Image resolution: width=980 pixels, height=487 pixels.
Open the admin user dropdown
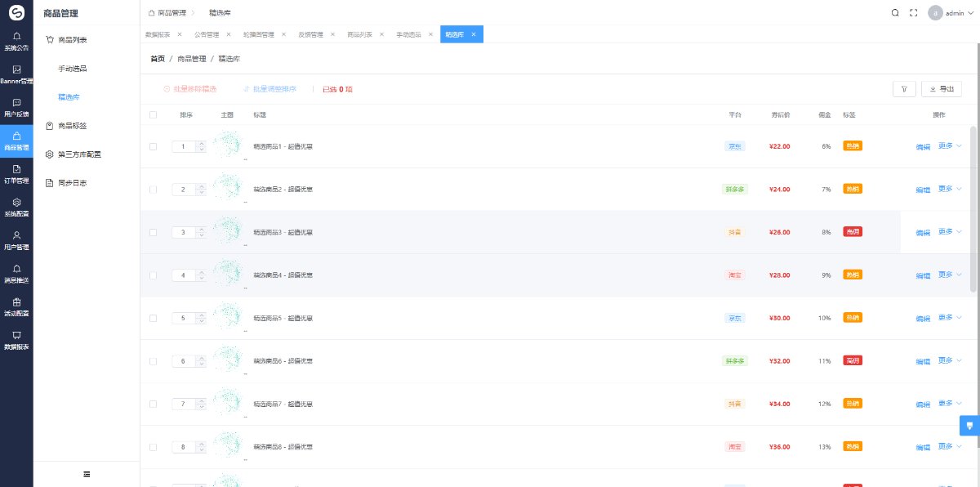[x=950, y=13]
